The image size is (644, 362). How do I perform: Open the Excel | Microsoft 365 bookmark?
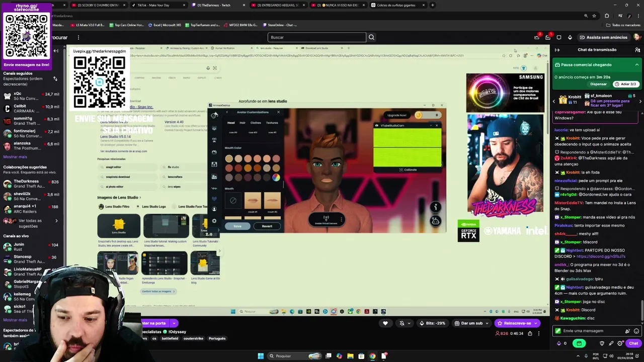165,25
